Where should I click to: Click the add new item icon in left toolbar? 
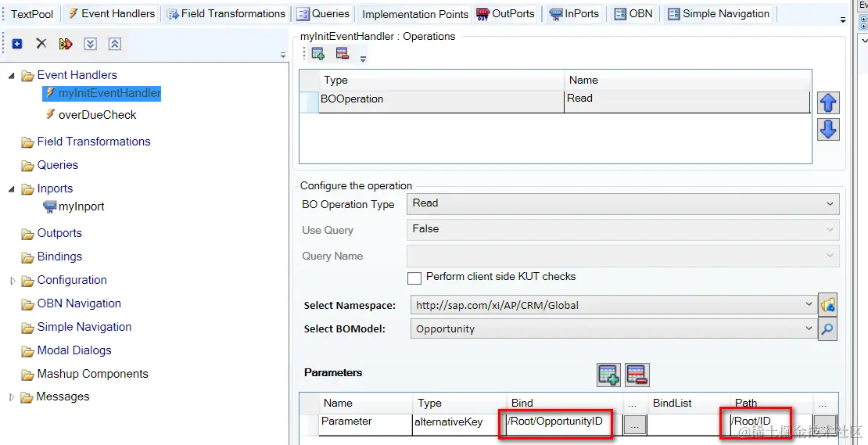pyautogui.click(x=17, y=44)
